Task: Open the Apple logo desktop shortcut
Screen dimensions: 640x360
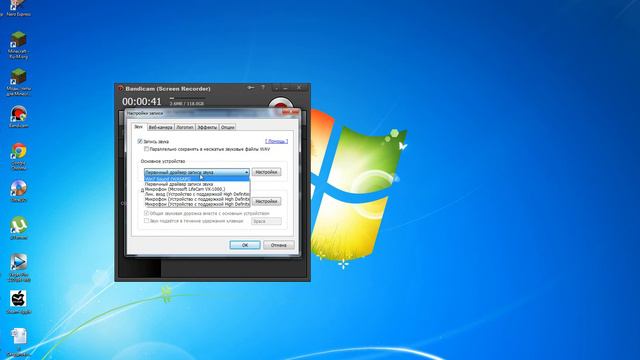Action: (19, 302)
